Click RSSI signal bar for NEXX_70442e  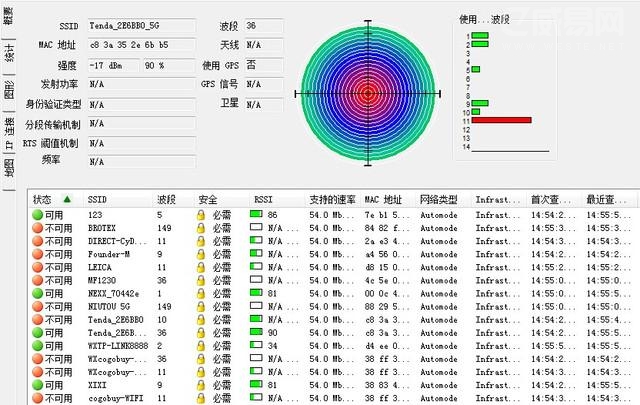click(x=256, y=293)
